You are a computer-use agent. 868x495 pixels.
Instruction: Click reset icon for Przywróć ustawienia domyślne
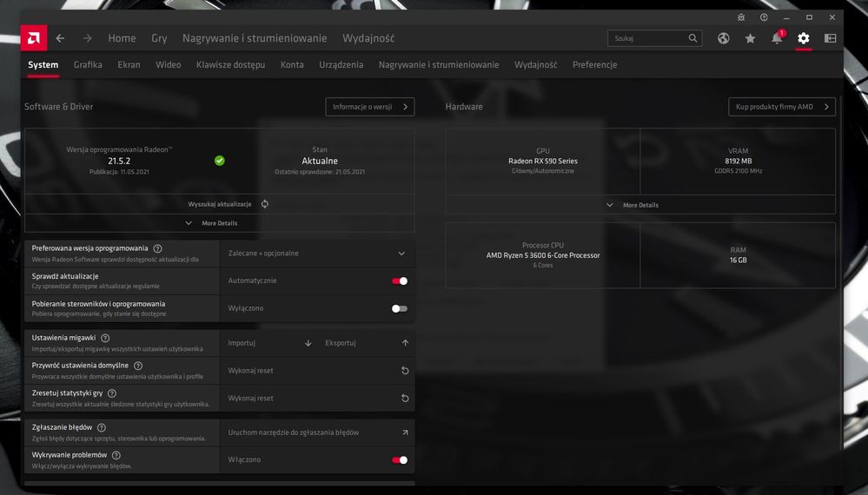[405, 371]
